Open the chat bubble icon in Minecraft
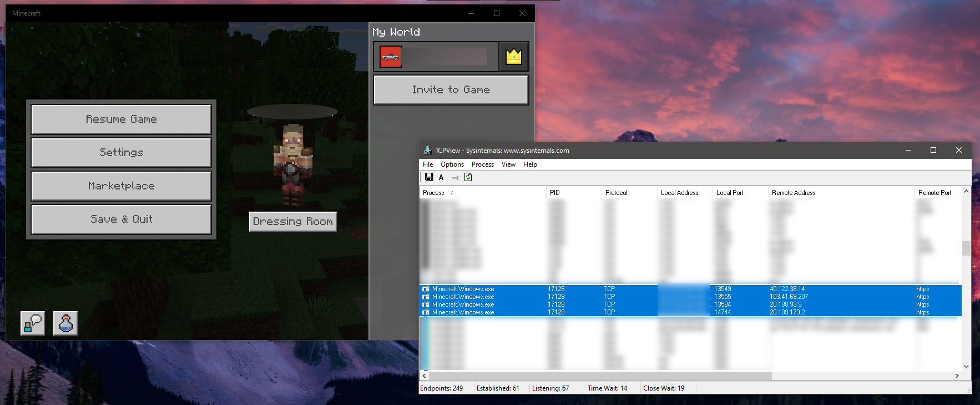Screen dimensions: 980x405 [33, 323]
